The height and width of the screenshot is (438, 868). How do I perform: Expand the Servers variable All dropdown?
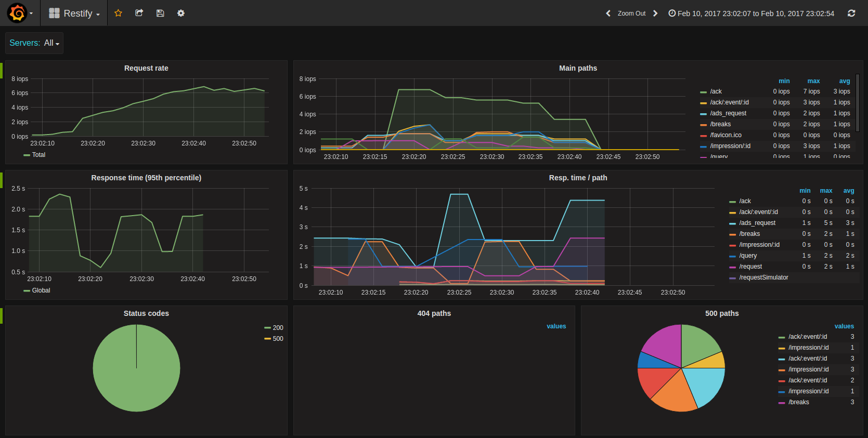click(x=51, y=43)
